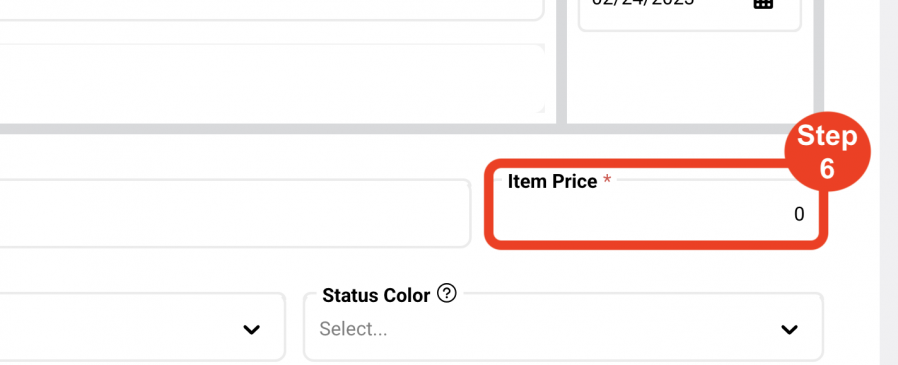Expand the unlabeled dropdown chevron left of Status Color
The width and height of the screenshot is (898, 365).
[252, 329]
